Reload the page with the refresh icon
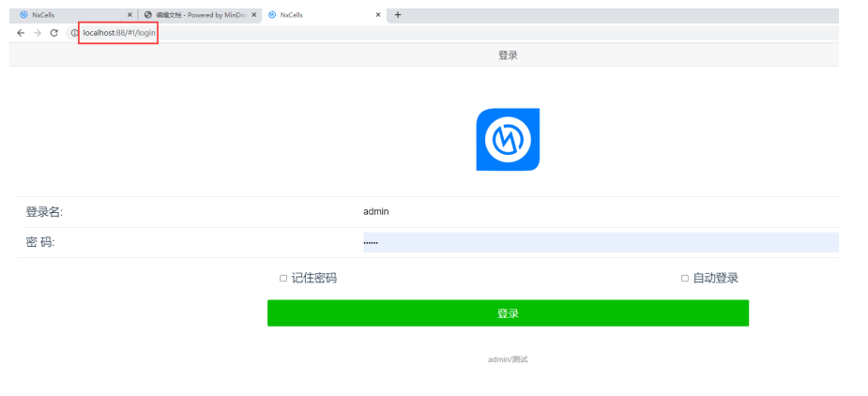 tap(54, 33)
